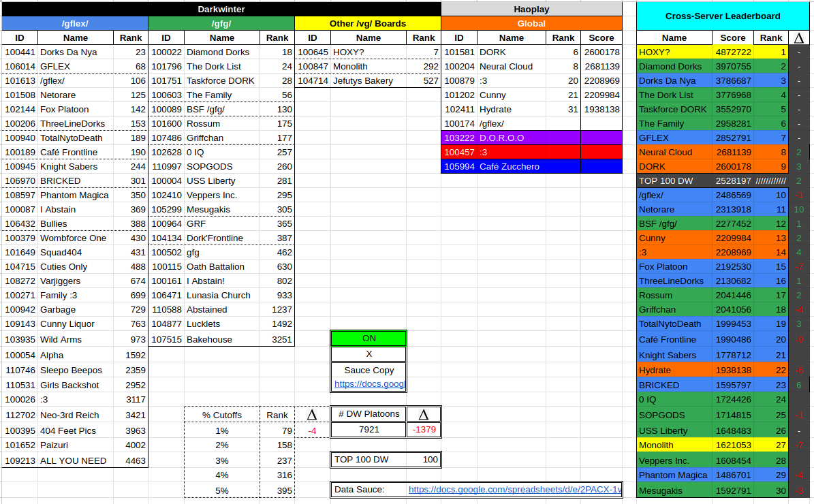Select the green ON cell
Image resolution: width=814 pixels, height=504 pixels.
tap(369, 338)
